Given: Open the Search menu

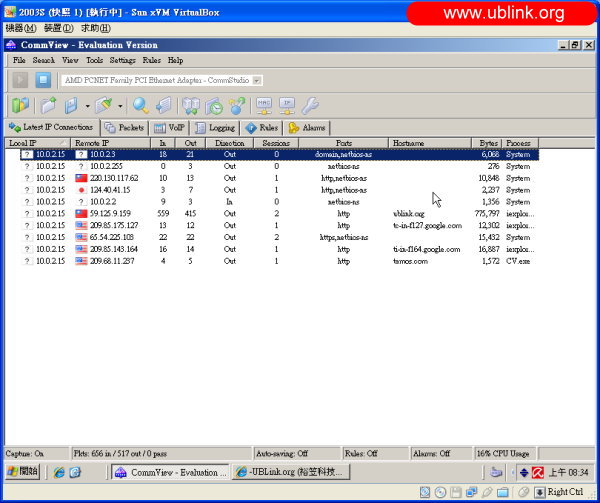Looking at the screenshot, I should coord(44,60).
